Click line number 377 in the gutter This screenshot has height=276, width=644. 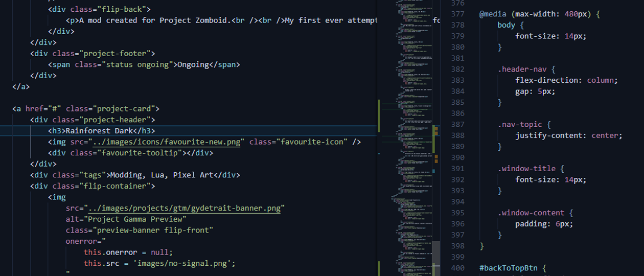458,14
